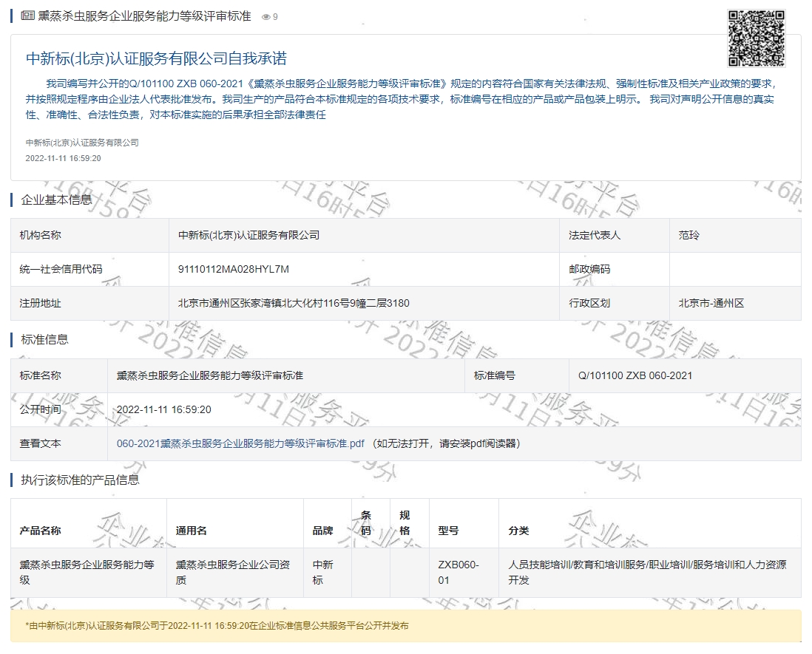Screen dimensions: 812x654
Task: Click timestamp 2022-11-11 16:59:20 under company name
Action: coord(63,158)
